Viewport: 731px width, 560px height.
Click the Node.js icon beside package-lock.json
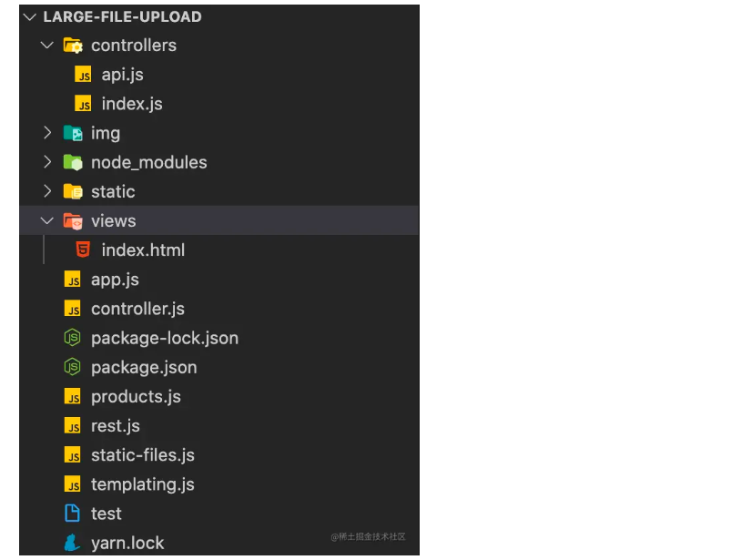coord(72,338)
